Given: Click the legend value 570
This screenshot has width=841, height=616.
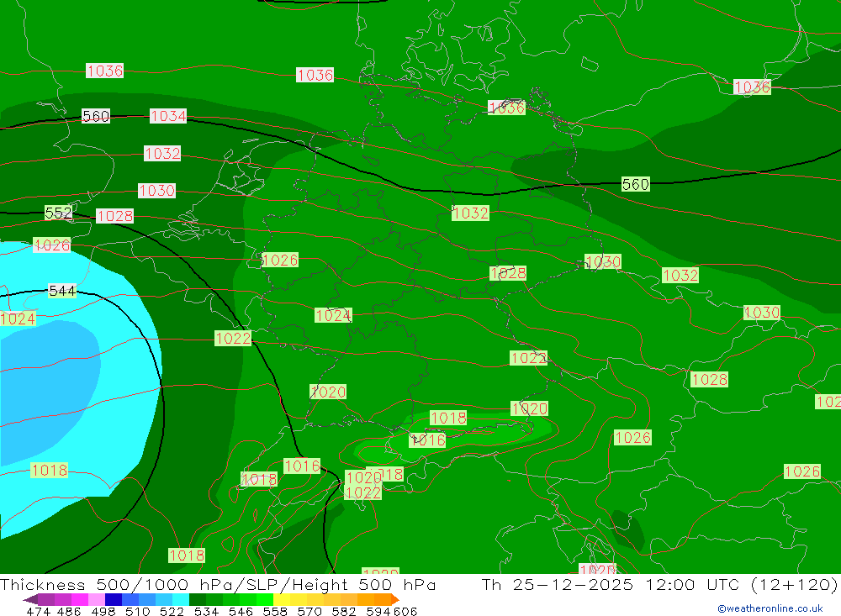Looking at the screenshot, I should (309, 611).
